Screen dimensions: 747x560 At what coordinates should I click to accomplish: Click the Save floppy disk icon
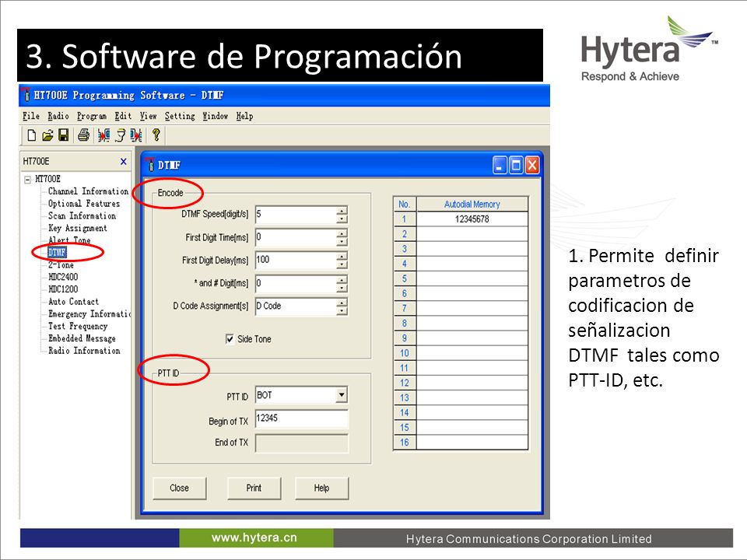click(63, 135)
